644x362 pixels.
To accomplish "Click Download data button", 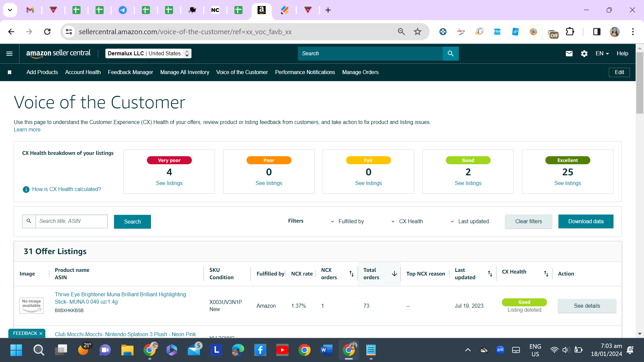I will pyautogui.click(x=586, y=222).
